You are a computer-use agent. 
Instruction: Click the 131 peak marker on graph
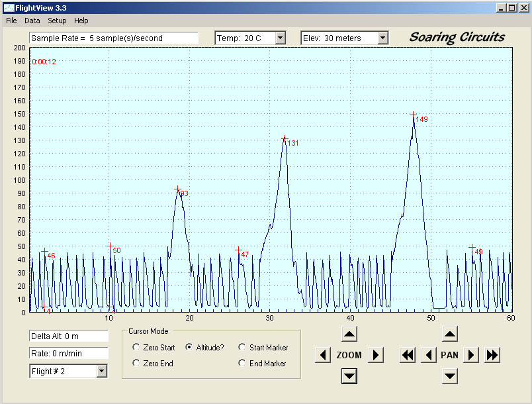coord(285,138)
